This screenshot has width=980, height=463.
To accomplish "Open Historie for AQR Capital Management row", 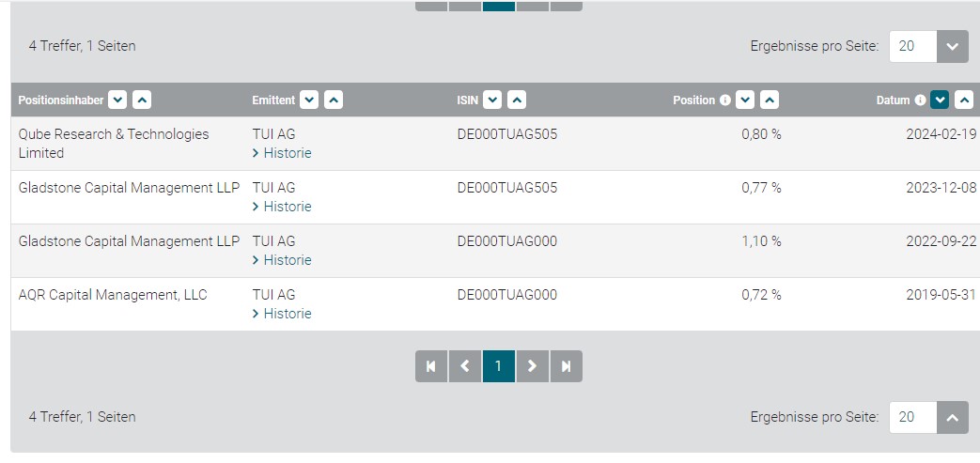I will coord(282,314).
